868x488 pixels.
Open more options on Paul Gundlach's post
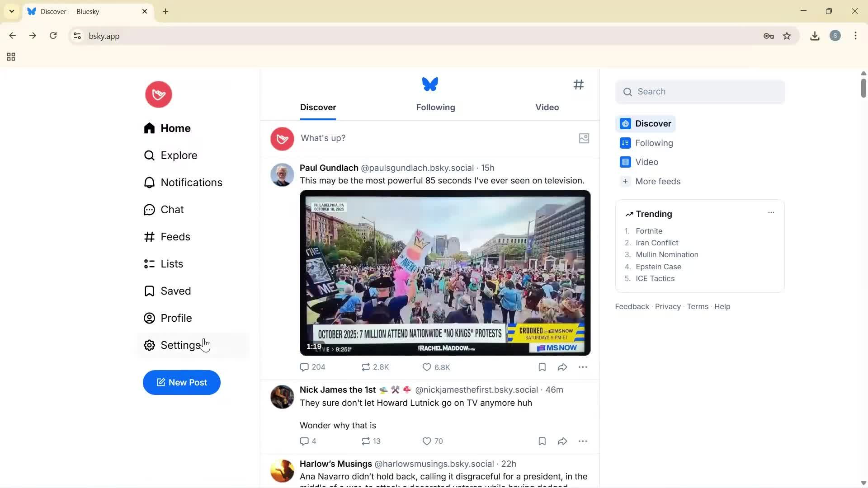[583, 367]
